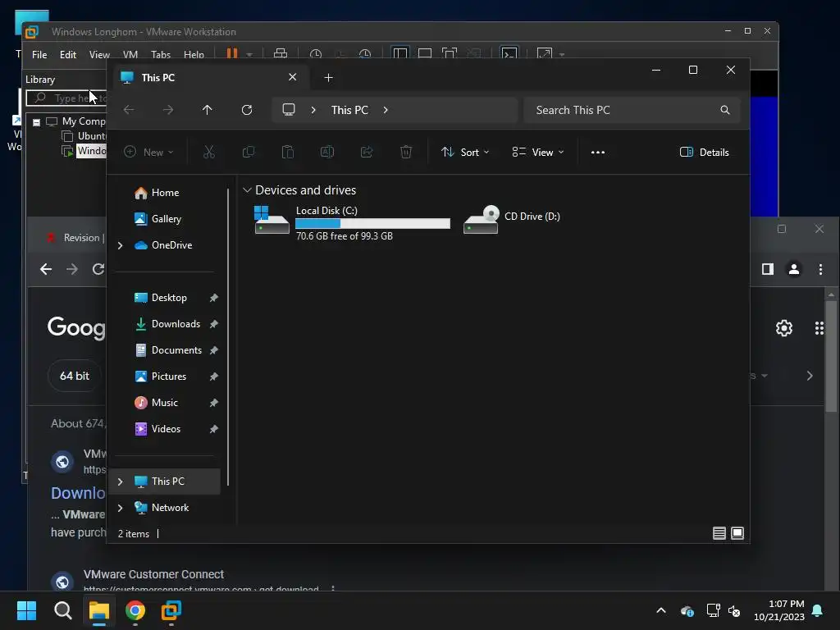Toggle the Details pane
The image size is (840, 630).
click(x=704, y=152)
